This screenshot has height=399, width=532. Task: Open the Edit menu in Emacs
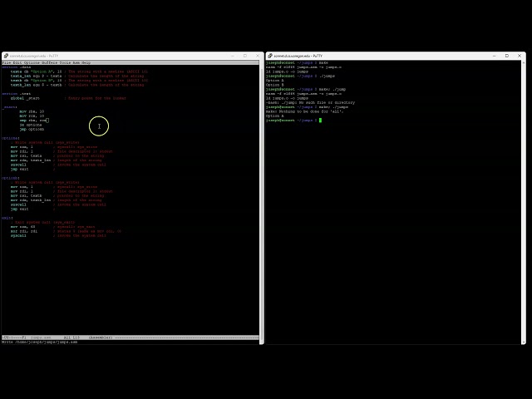coord(17,62)
